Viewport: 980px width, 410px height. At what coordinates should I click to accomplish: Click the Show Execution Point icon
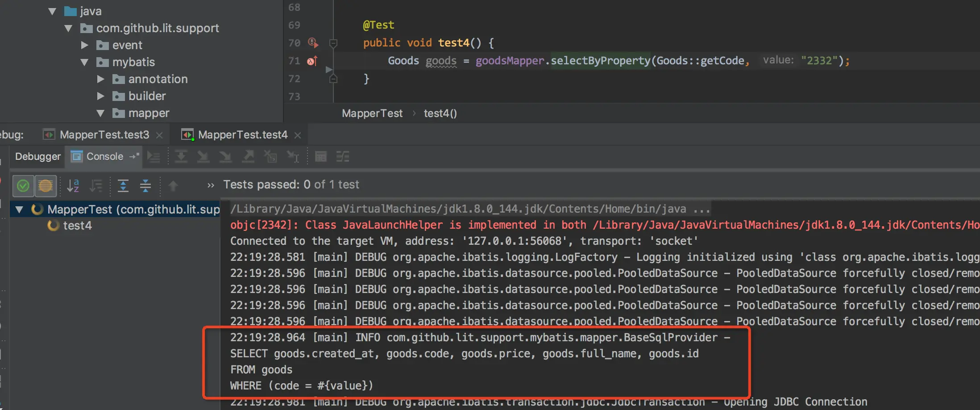tap(154, 157)
